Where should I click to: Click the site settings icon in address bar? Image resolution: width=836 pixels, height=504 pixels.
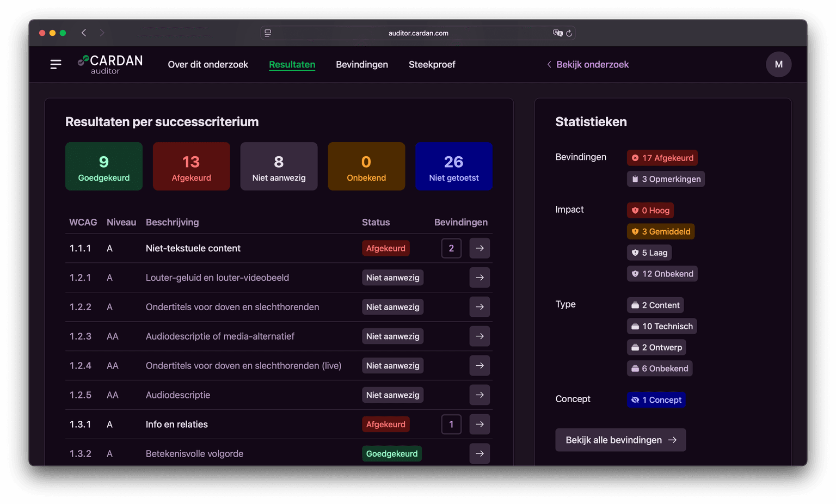(268, 33)
